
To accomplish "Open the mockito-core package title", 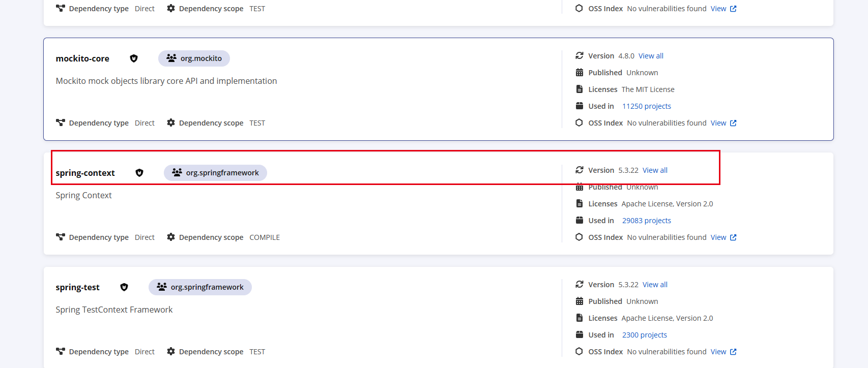I will 82,58.
